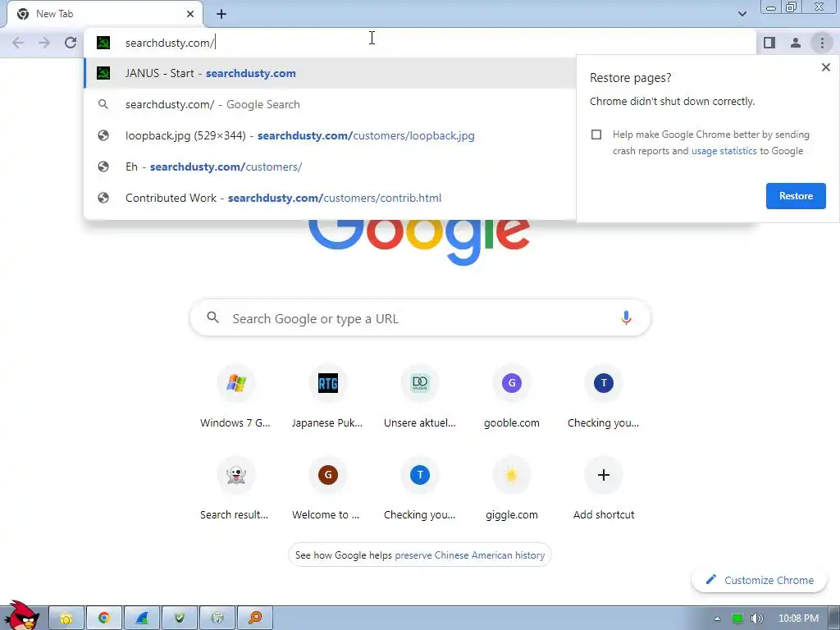Open the profile avatar icon
The image size is (840, 630).
click(796, 43)
